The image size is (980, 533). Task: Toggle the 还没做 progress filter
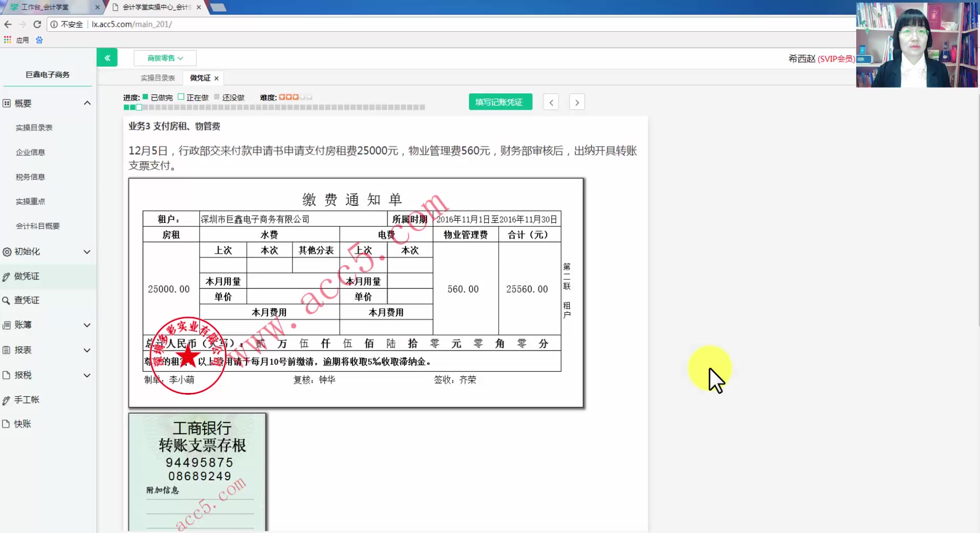pos(217,96)
